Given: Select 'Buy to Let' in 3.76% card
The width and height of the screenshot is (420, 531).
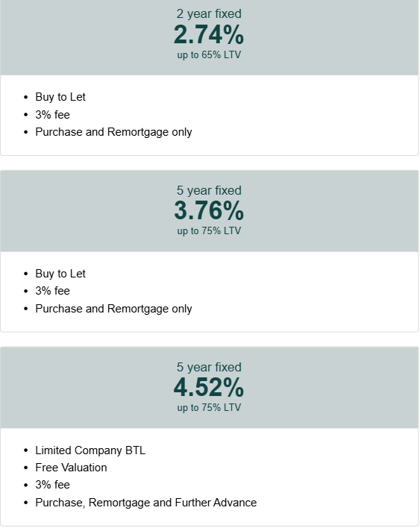Looking at the screenshot, I should tap(60, 274).
